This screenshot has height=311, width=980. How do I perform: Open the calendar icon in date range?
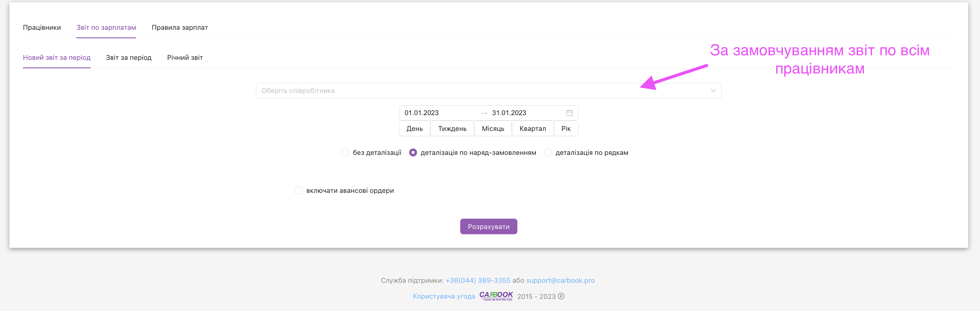tap(569, 113)
